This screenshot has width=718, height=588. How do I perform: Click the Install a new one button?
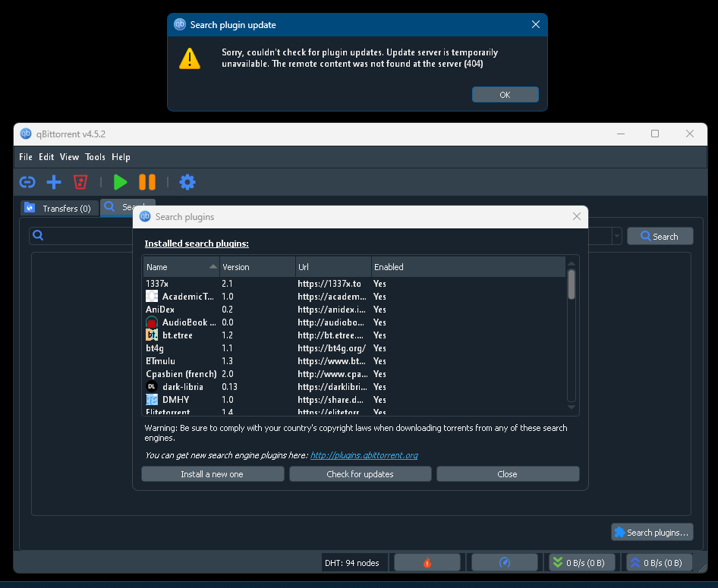(x=213, y=474)
